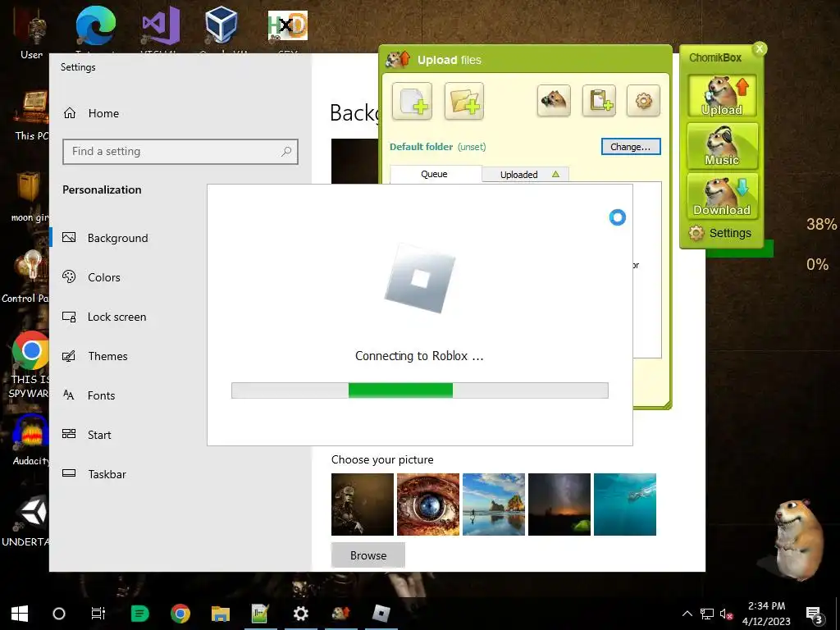Open File Explorer from the taskbar
840x630 pixels.
click(x=220, y=614)
